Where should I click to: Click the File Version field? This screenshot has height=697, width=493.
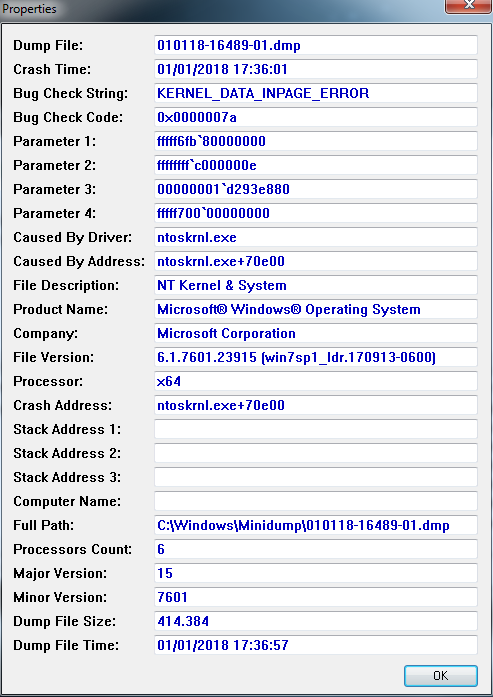316,357
